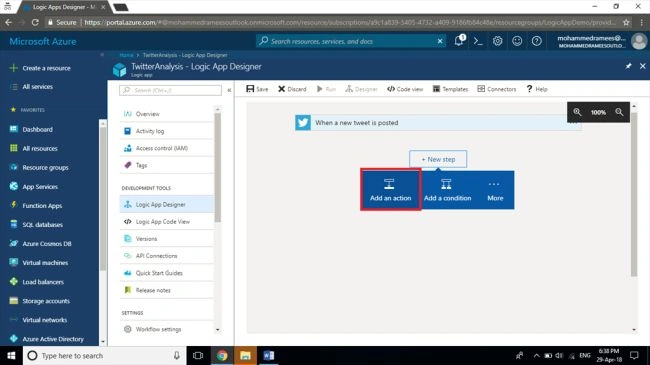Open Activity log

click(x=167, y=131)
